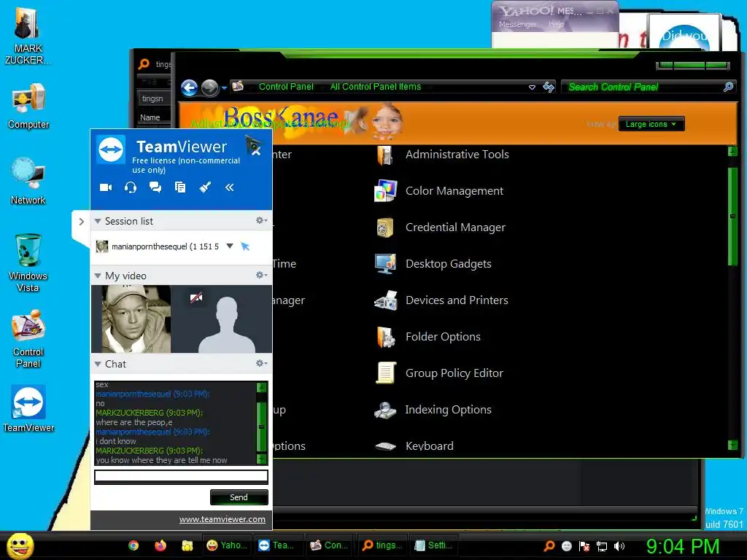Open Chat gear settings
Viewport: 747px width, 560px height.
point(261,363)
